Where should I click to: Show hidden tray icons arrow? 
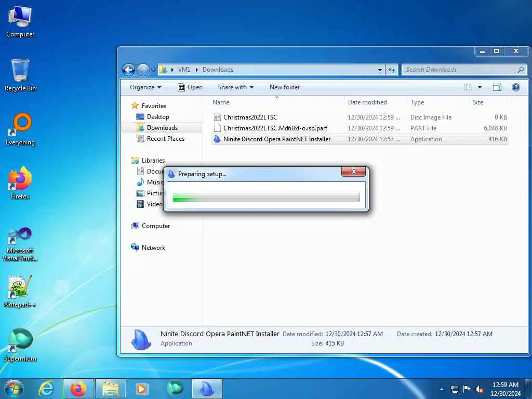tap(442, 389)
